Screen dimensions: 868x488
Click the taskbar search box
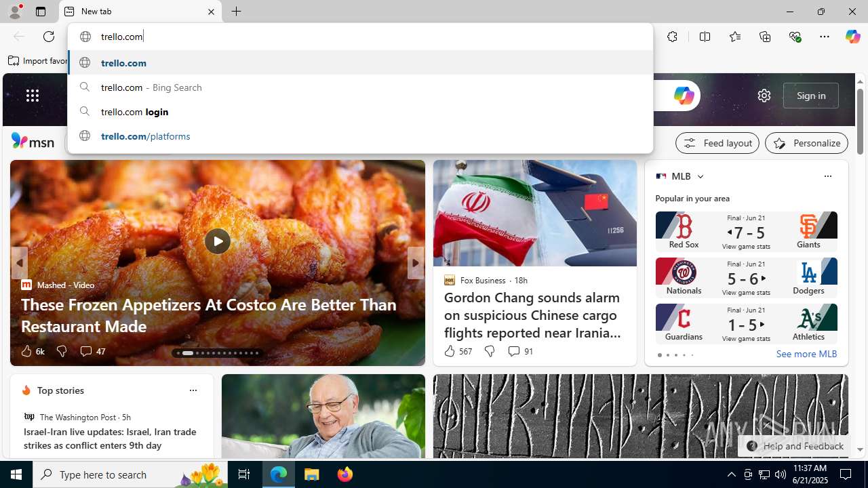(x=130, y=474)
